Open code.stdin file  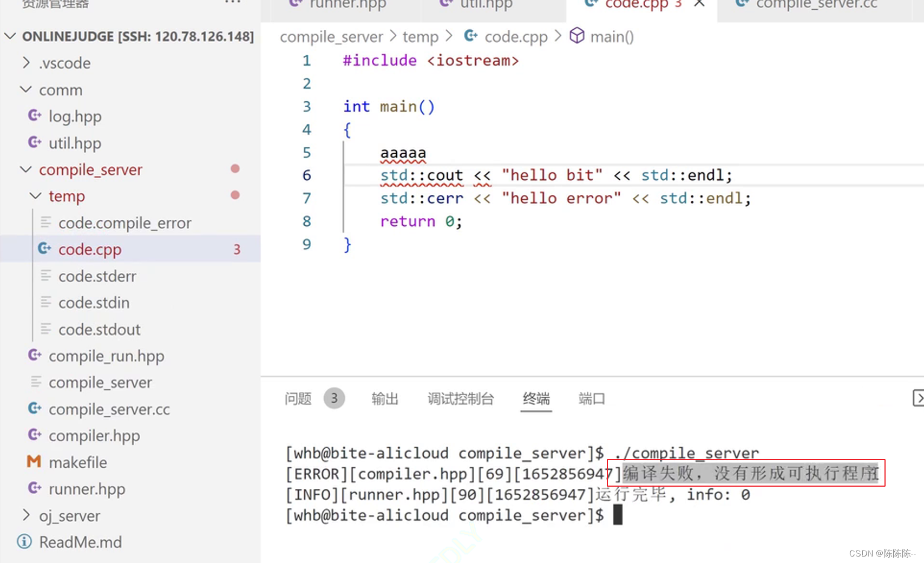click(94, 303)
